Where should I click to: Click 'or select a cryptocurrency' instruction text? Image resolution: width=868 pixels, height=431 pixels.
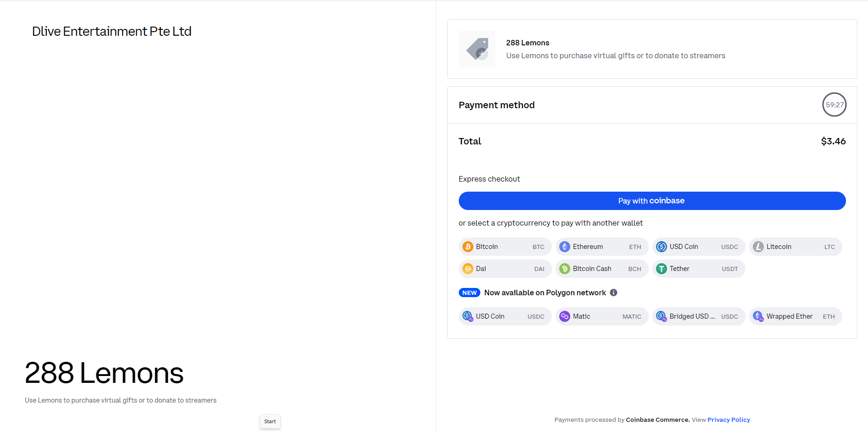tap(551, 223)
